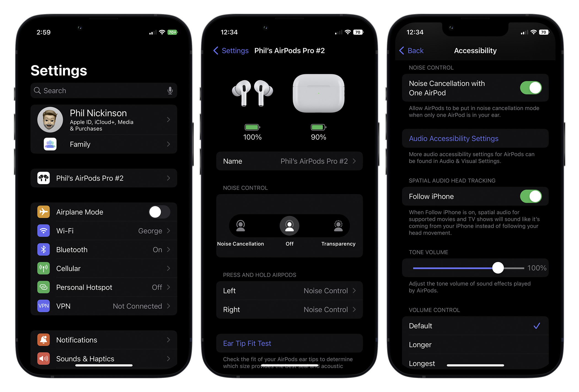Tap the Airplane Mode icon

coord(44,212)
